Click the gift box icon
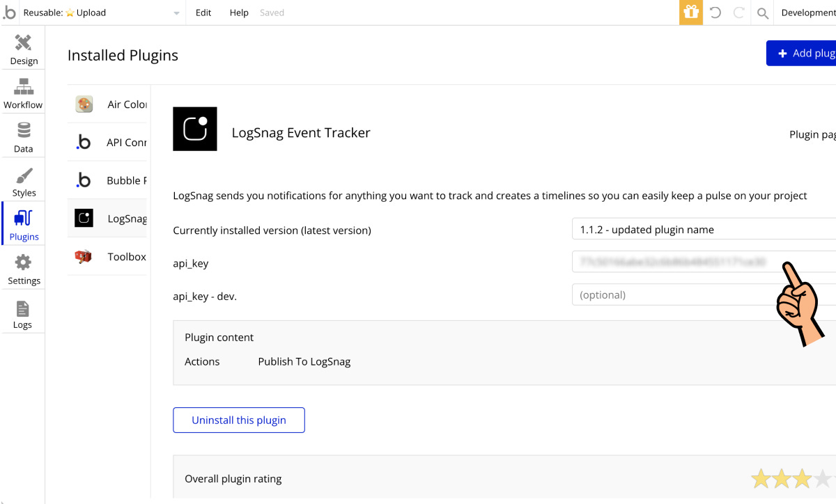The height and width of the screenshot is (504, 836). click(691, 13)
